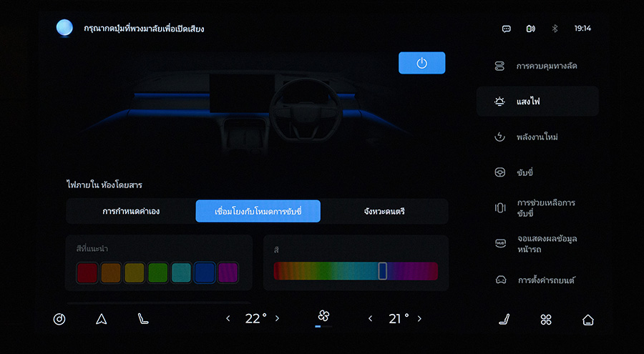Open the messages icon in status bar
This screenshot has height=354, width=644.
[507, 29]
